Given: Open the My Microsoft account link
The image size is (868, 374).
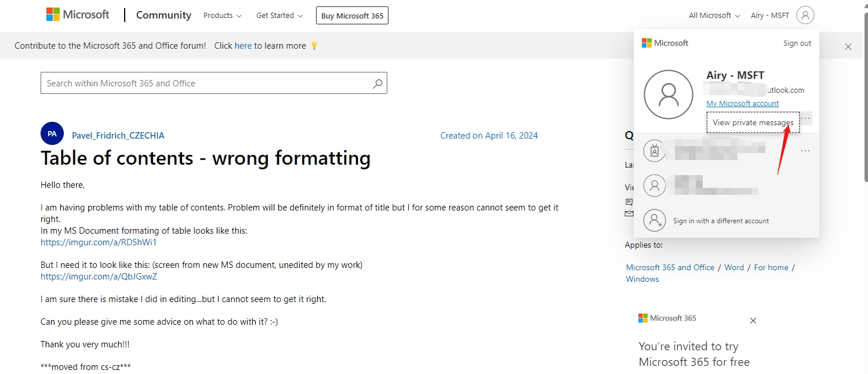Looking at the screenshot, I should click(742, 103).
